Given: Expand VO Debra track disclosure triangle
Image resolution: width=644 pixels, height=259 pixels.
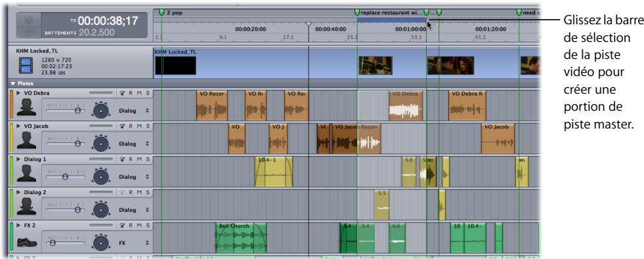Looking at the screenshot, I should pyautogui.click(x=18, y=93).
